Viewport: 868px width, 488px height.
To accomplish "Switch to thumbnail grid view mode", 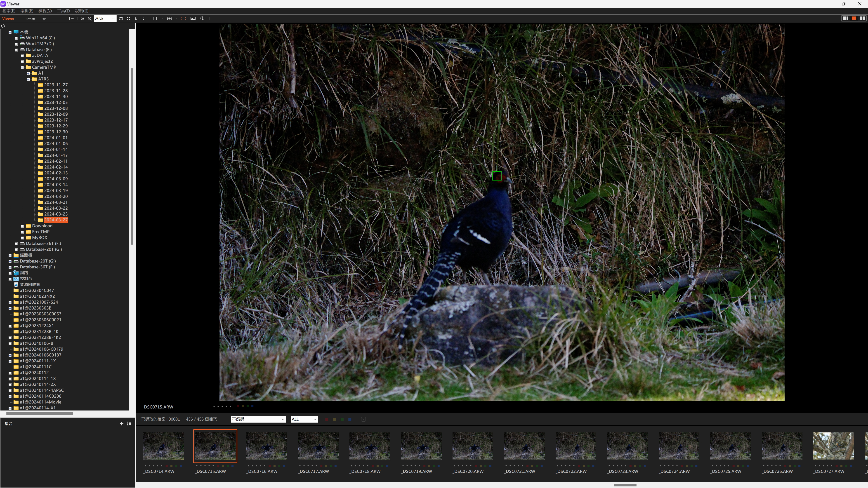I will [845, 19].
